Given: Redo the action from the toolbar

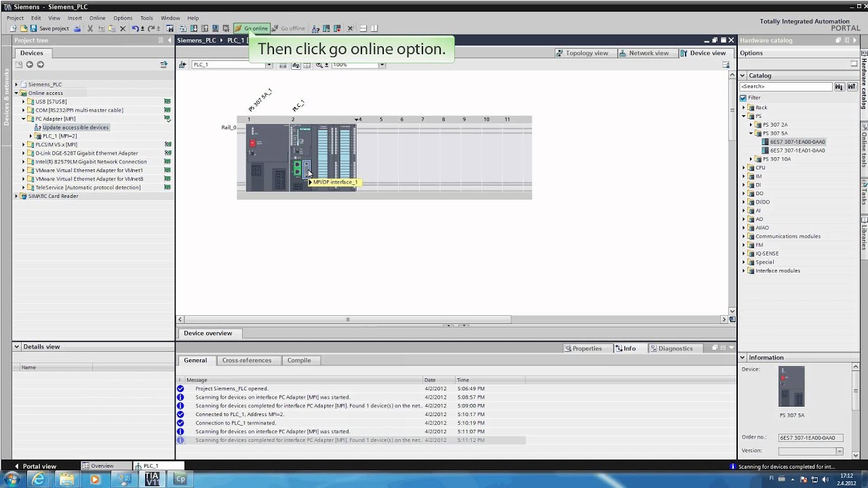Looking at the screenshot, I should pos(151,28).
